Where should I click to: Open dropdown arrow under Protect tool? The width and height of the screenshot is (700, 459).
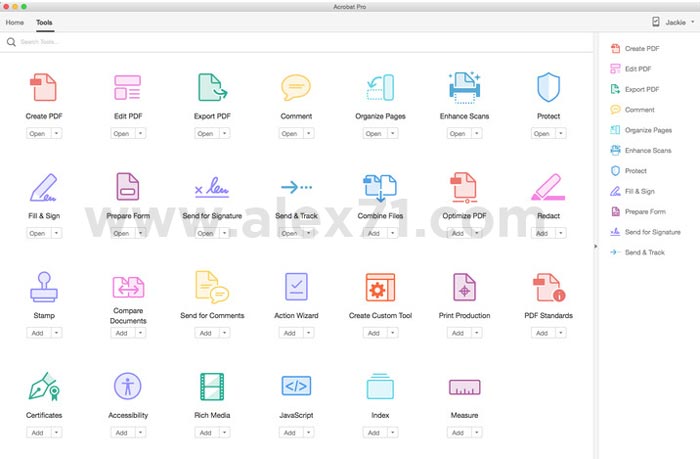click(561, 133)
